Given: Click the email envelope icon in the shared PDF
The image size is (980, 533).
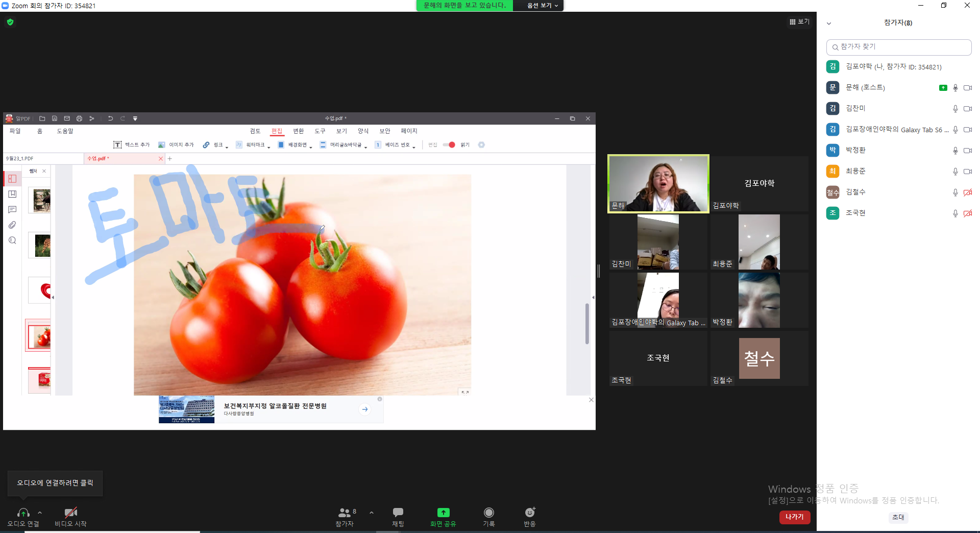Looking at the screenshot, I should click(x=67, y=118).
